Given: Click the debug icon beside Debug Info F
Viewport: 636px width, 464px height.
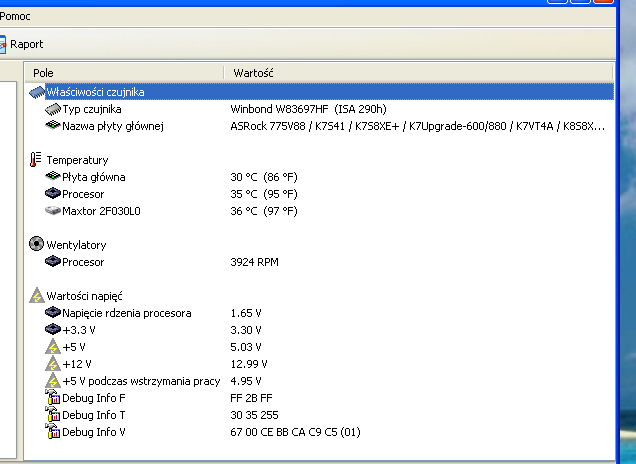Looking at the screenshot, I should pyautogui.click(x=52, y=397).
